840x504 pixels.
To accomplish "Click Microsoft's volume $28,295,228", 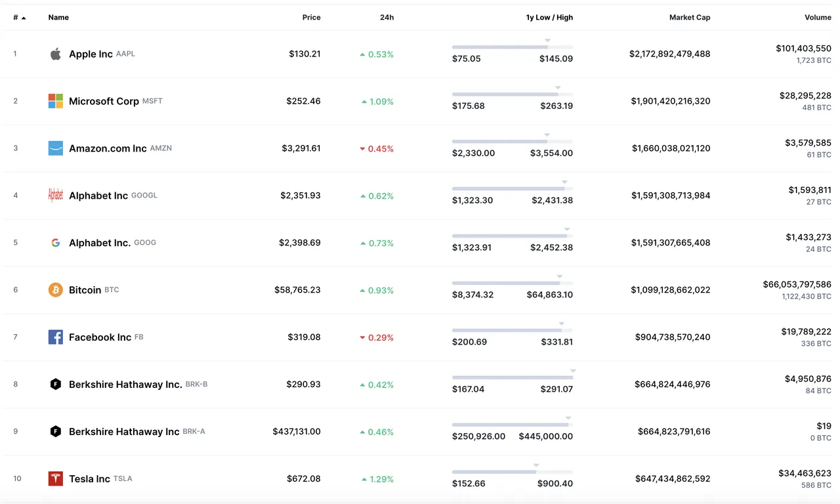I will [x=805, y=96].
